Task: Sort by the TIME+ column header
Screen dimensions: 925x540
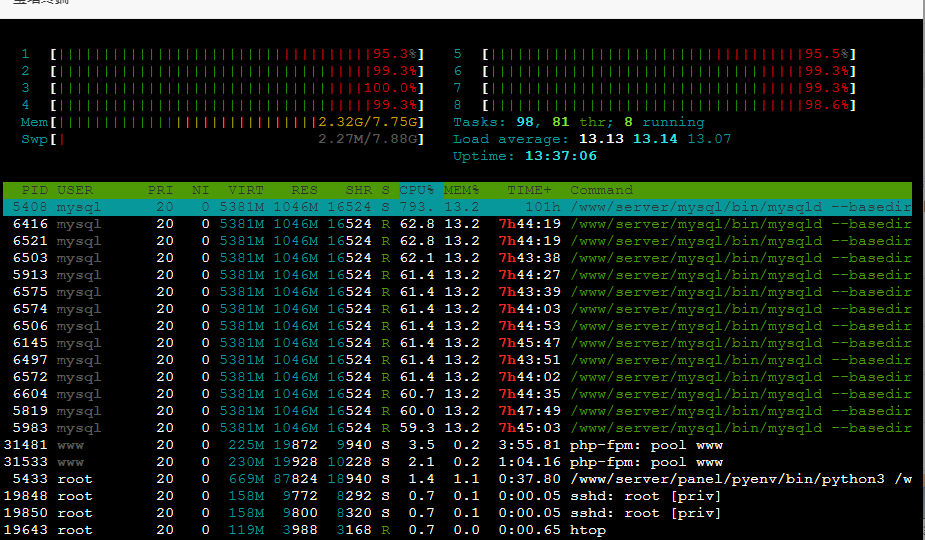Action: tap(529, 190)
